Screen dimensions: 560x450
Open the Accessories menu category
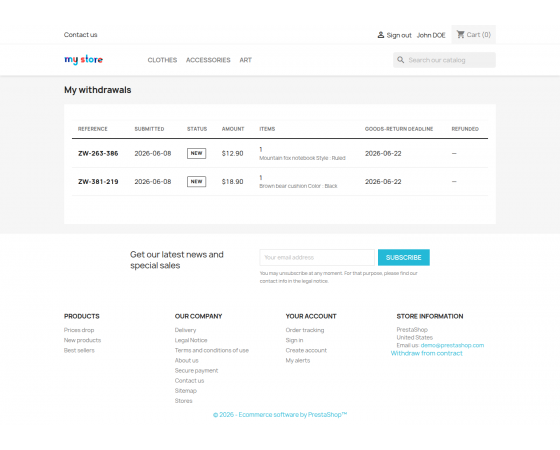coord(208,60)
